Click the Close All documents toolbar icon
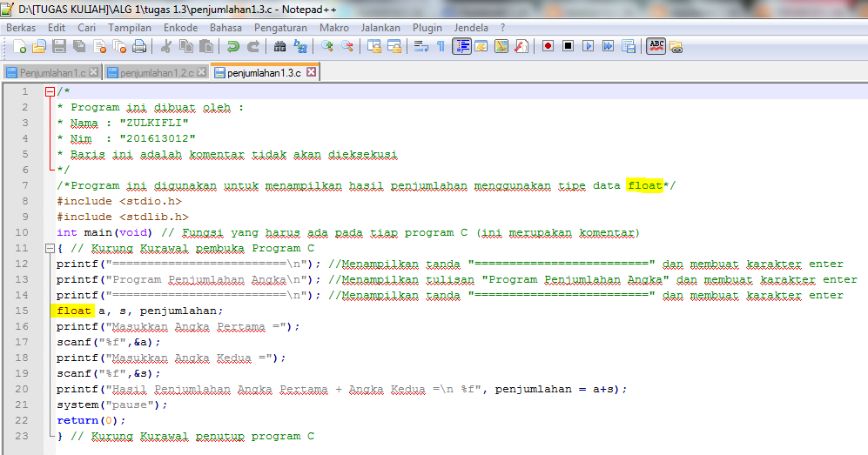Viewport: 868px width, 455px height. [119, 46]
